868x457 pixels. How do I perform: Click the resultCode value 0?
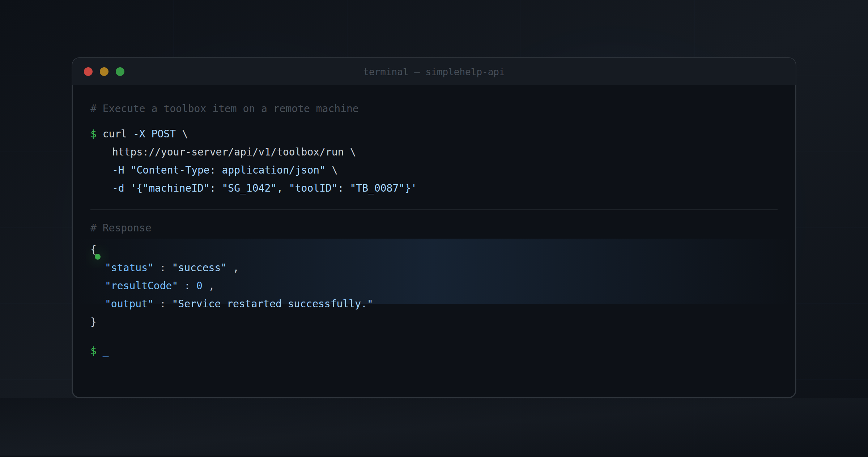(199, 286)
